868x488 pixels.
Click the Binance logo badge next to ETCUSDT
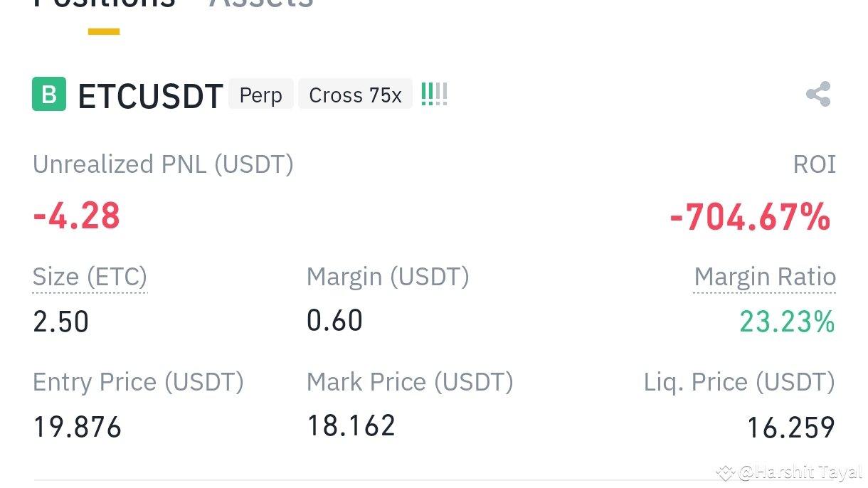(x=48, y=93)
